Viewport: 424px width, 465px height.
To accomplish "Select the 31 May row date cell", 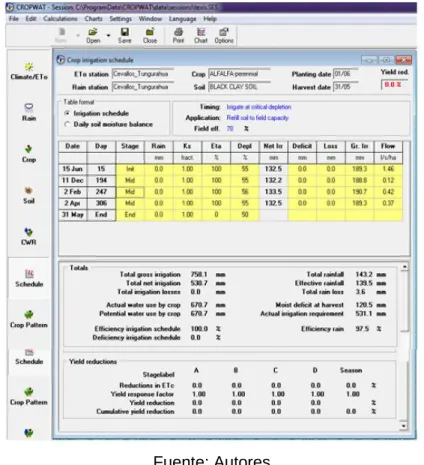I will tap(72, 215).
